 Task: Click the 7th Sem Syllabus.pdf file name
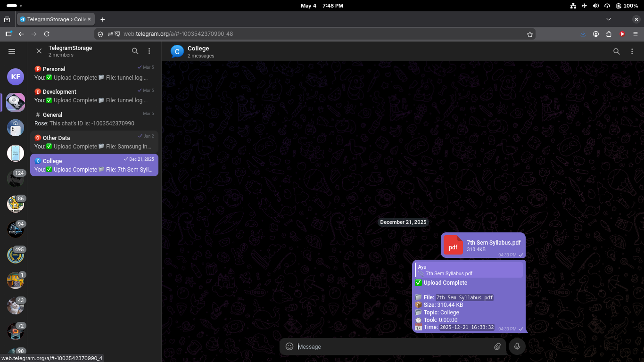point(494,242)
